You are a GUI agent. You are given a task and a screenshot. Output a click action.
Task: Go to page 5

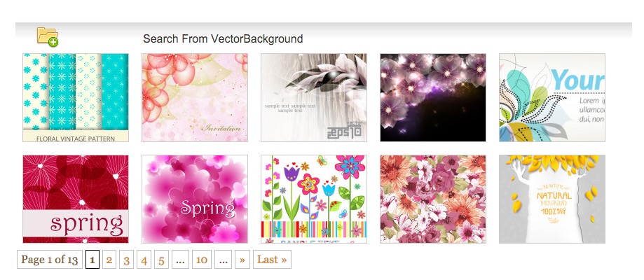(x=161, y=260)
